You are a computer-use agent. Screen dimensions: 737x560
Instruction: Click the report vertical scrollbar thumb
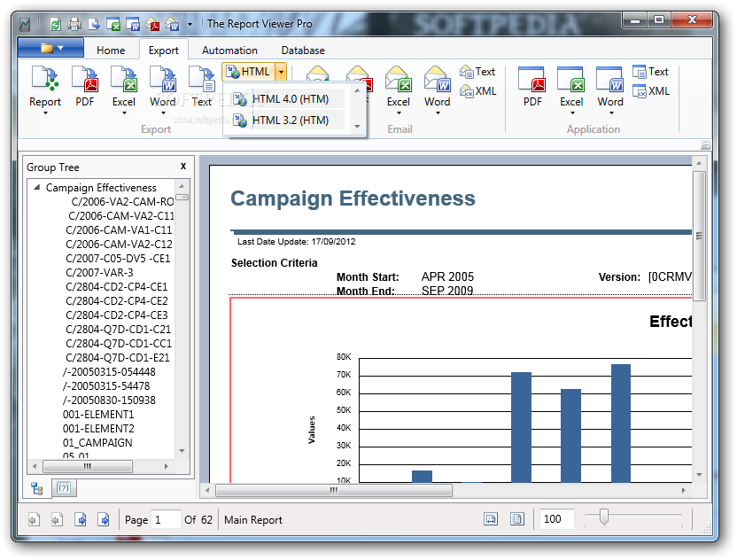click(699, 236)
